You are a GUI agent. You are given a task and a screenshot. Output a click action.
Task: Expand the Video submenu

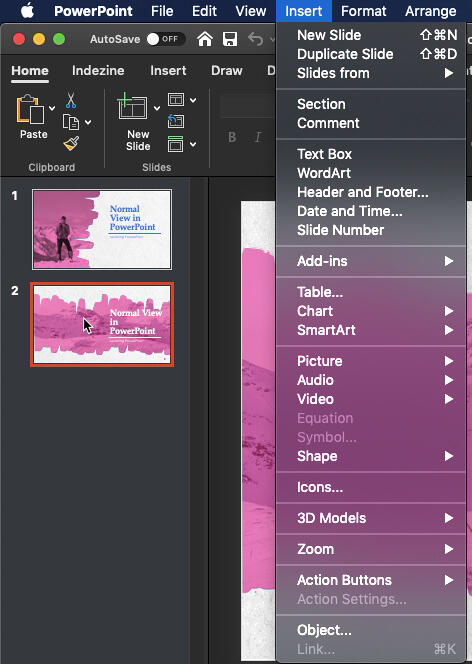(371, 399)
